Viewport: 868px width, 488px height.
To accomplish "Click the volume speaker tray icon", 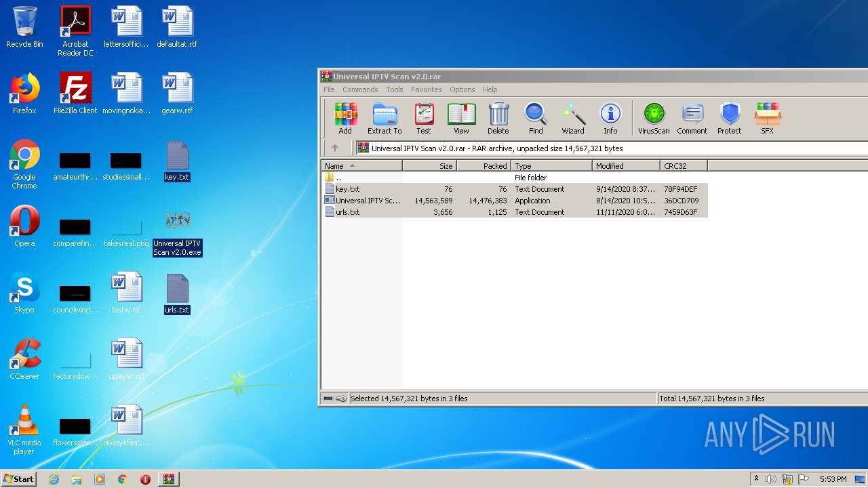I will (x=771, y=479).
